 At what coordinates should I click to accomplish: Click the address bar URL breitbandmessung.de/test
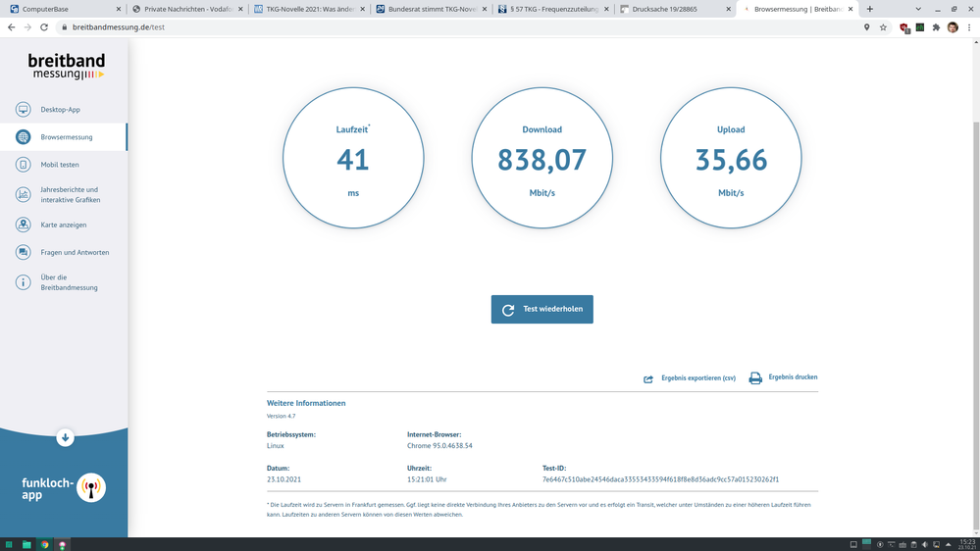pos(118,27)
